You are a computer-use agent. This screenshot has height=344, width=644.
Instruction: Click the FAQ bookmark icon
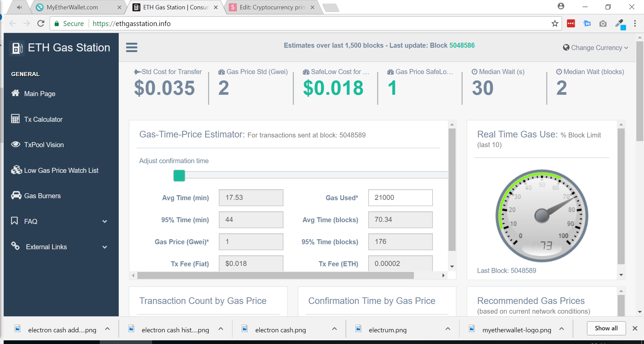tap(14, 221)
